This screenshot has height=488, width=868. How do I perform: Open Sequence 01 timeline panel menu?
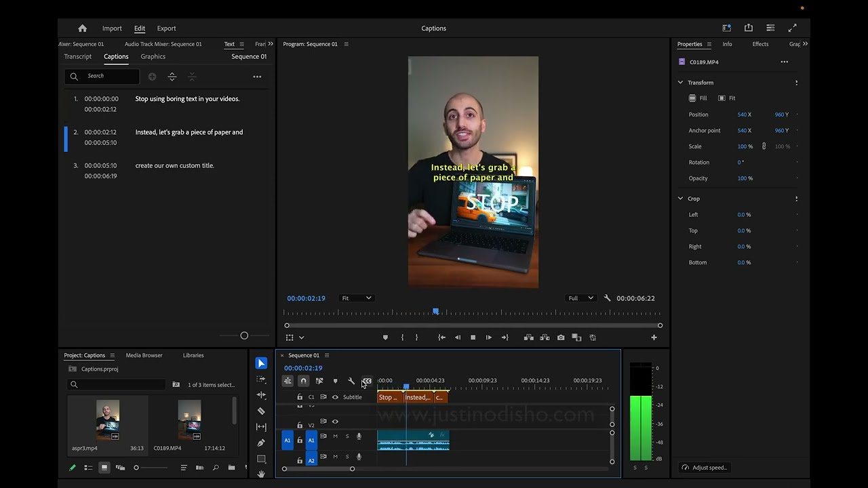(x=327, y=355)
